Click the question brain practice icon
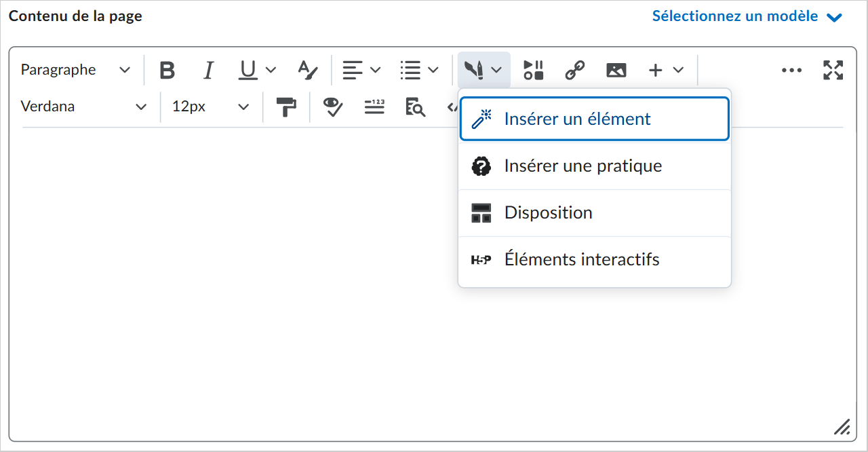868x452 pixels. 481,166
